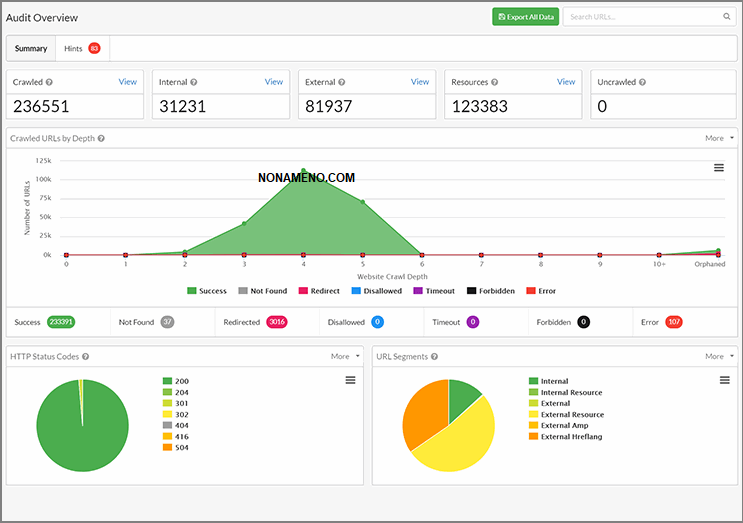Screen dimensions: 743x523
Task: Select the Summary tab
Action: [31, 48]
